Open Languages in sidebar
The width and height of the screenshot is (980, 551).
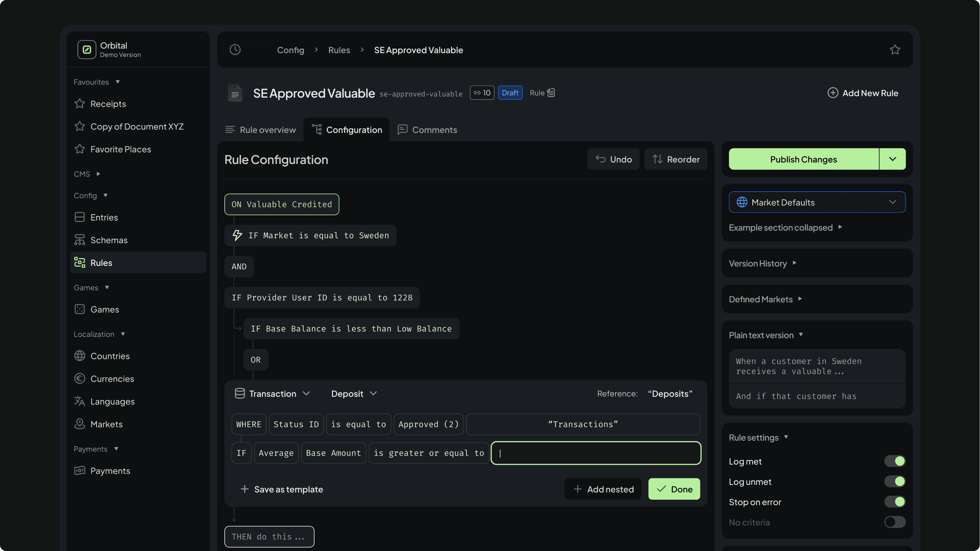pyautogui.click(x=112, y=402)
